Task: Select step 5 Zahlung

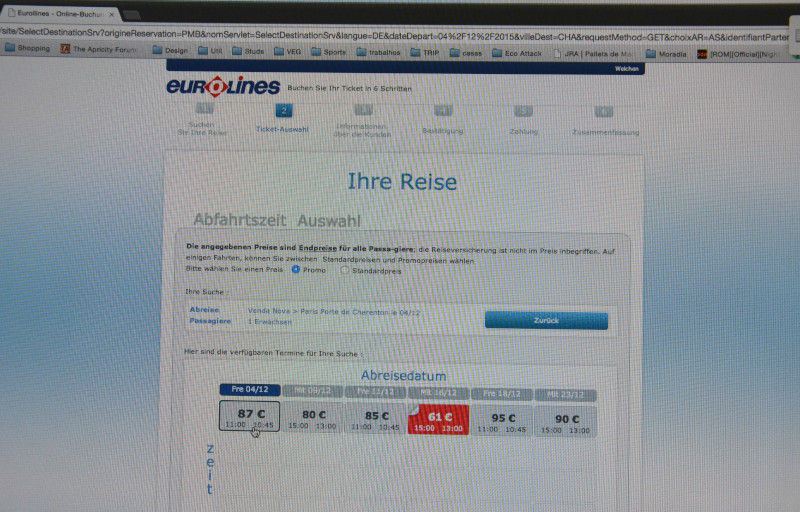Action: [523, 121]
